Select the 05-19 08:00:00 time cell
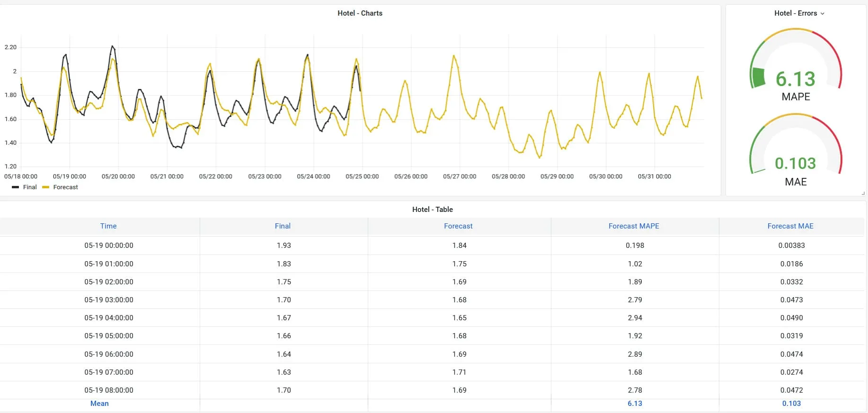Viewport: 868px width, 413px height. 109,390
